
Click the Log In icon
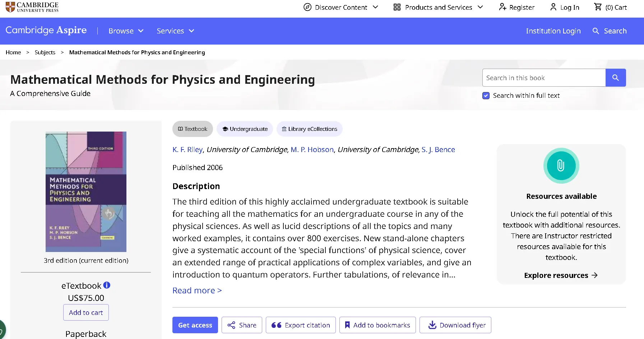coord(552,7)
